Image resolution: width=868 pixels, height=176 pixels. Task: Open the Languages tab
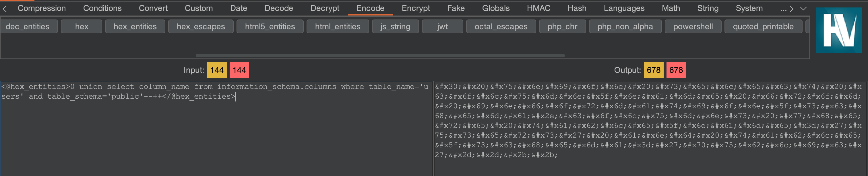point(624,8)
